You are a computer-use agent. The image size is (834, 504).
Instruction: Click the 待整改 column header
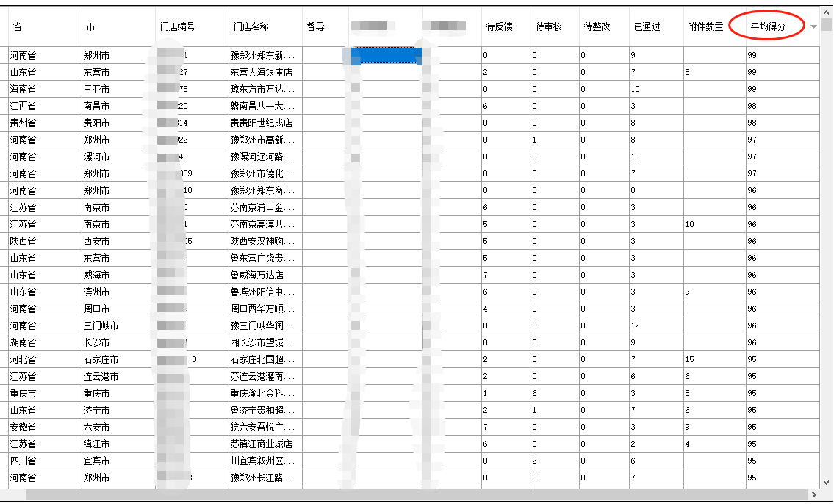[597, 27]
